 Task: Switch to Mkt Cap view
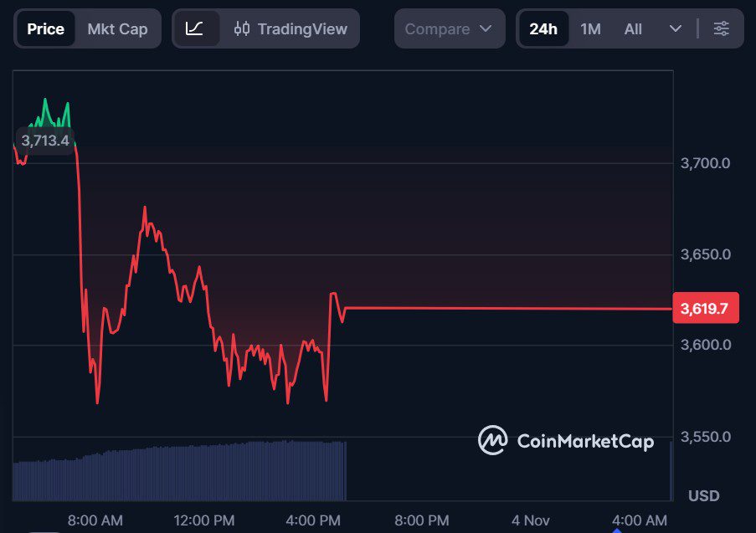coord(117,28)
